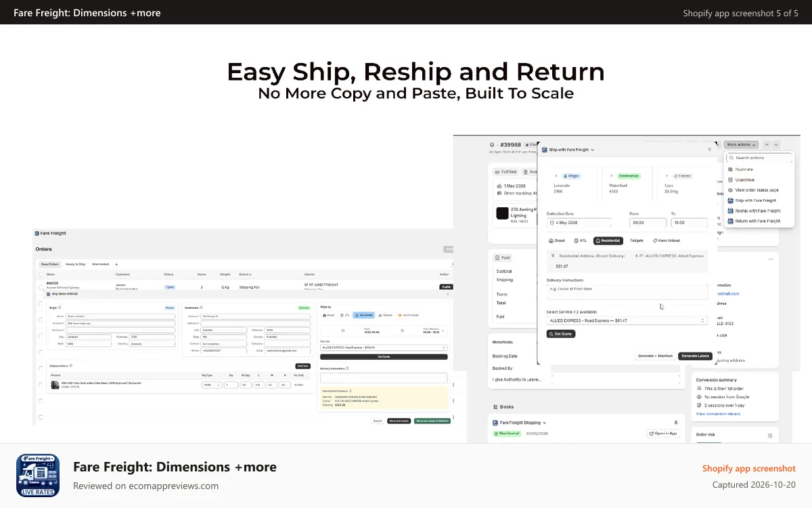The width and height of the screenshot is (812, 508).
Task: Click Fulfill button on order #40155 row
Action: tap(446, 287)
